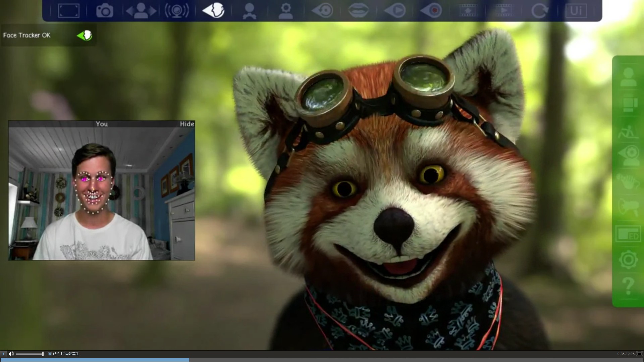644x362 pixels.
Task: Play the video with the play button
Action: point(3,354)
